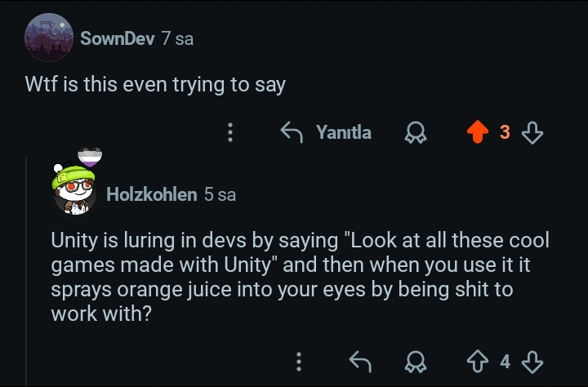This screenshot has height=387, width=588.
Task: Open SownDev's comment three-dot options menu
Action: 230,132
